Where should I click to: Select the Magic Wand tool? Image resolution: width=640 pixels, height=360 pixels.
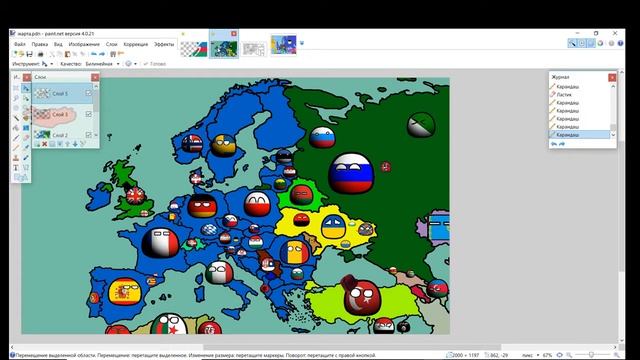[x=16, y=118]
